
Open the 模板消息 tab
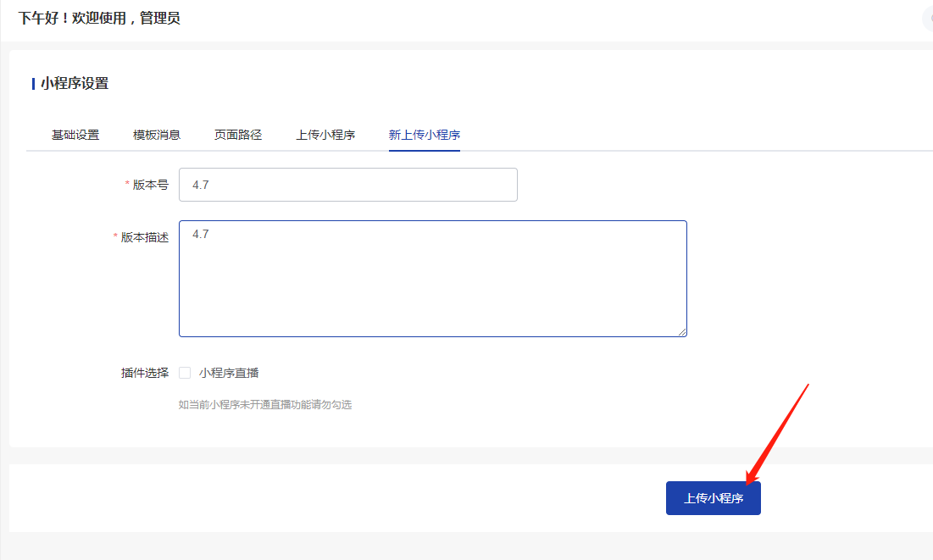coord(157,135)
